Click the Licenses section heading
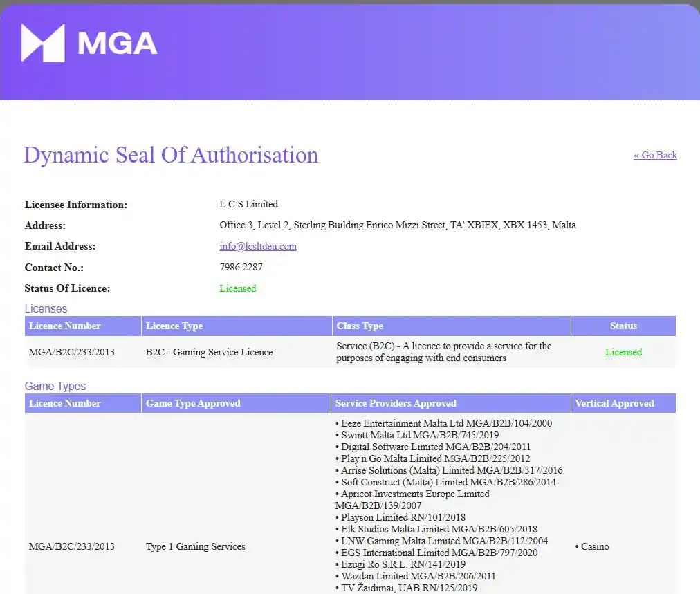Image resolution: width=700 pixels, height=594 pixels. 46,308
